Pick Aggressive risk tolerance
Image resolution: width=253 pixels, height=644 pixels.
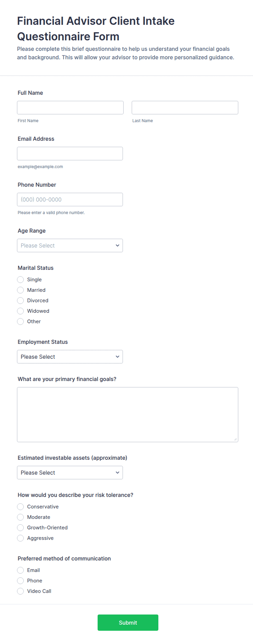click(x=20, y=538)
